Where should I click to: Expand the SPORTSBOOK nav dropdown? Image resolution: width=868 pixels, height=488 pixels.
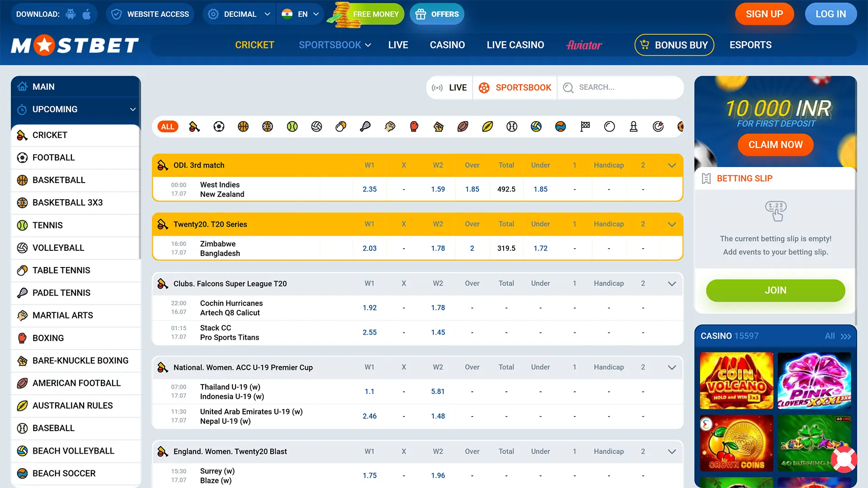click(x=335, y=45)
